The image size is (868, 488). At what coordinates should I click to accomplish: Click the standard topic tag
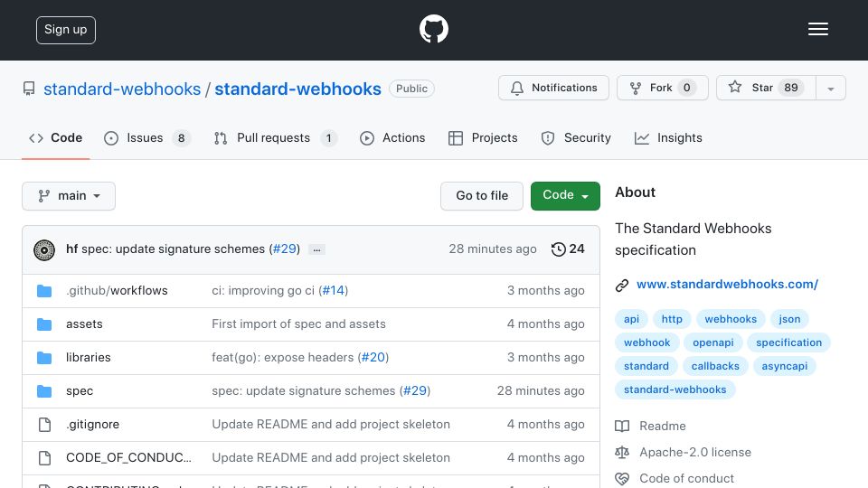pos(646,366)
